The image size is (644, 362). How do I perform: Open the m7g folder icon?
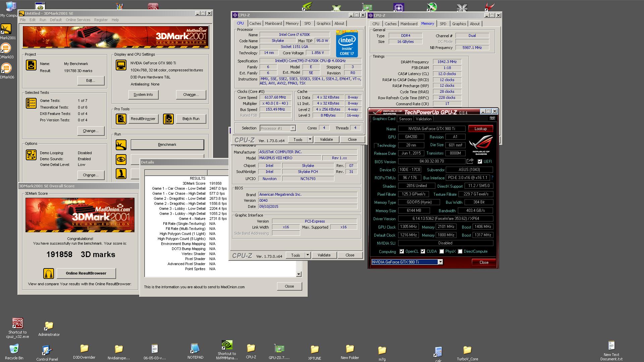click(x=382, y=350)
